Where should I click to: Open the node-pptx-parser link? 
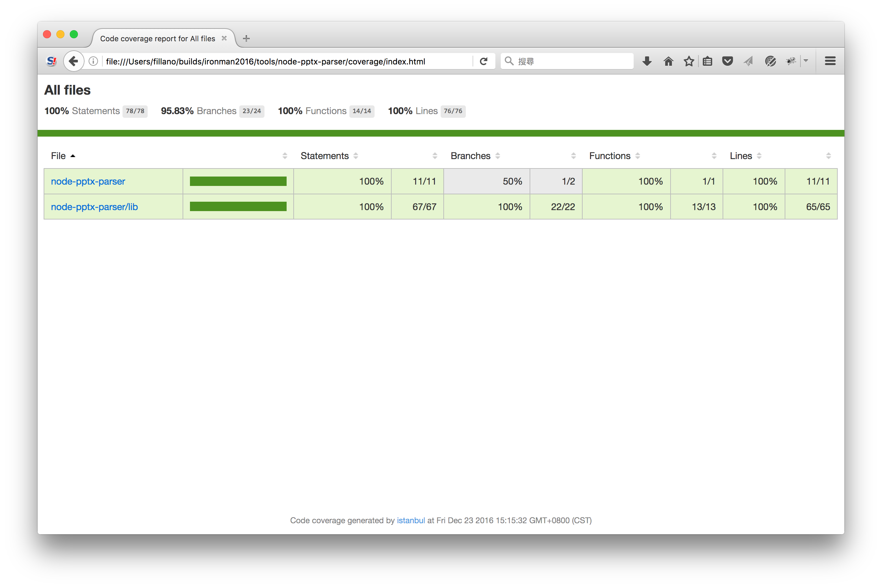tap(88, 181)
